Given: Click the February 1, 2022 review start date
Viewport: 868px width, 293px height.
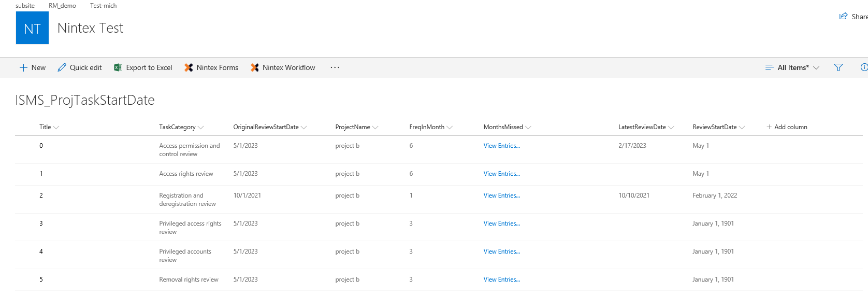Looking at the screenshot, I should (x=715, y=196).
